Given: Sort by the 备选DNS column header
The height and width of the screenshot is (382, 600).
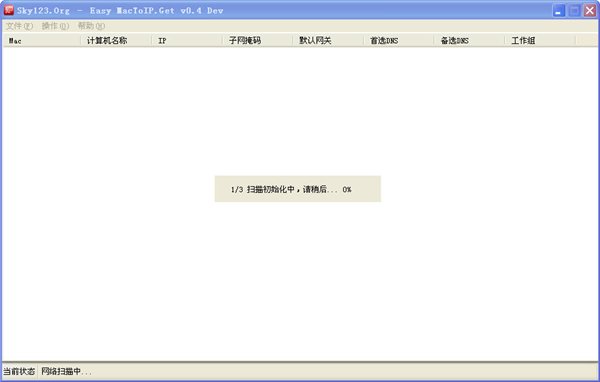Looking at the screenshot, I should (470, 41).
